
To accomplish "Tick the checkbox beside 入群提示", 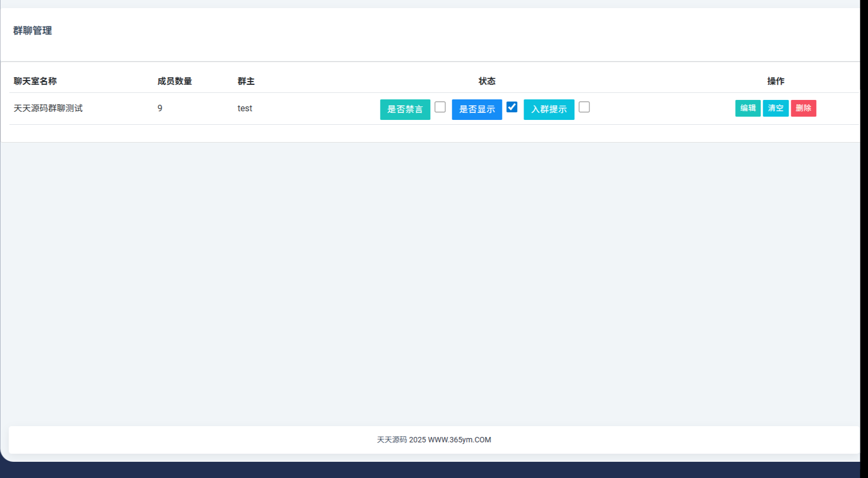I will [584, 107].
